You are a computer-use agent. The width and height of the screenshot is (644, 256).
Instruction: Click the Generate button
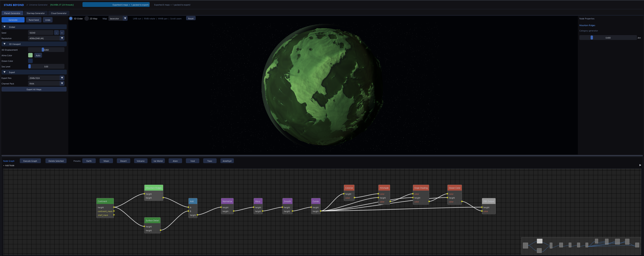click(13, 20)
